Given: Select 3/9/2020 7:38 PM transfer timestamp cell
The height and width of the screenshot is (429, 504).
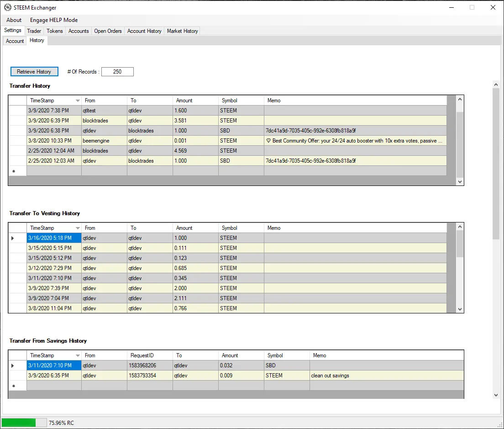Looking at the screenshot, I should tap(54, 110).
